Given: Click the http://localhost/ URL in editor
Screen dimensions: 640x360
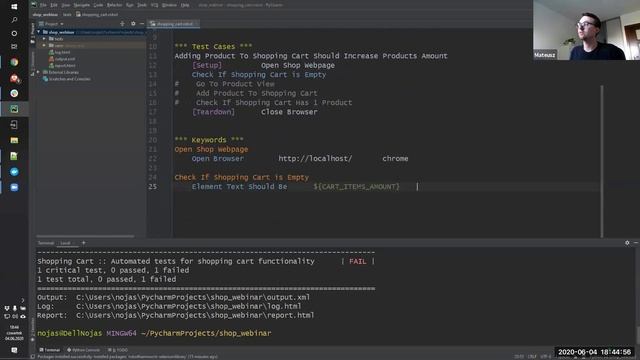Looking at the screenshot, I should pyautogui.click(x=315, y=158).
